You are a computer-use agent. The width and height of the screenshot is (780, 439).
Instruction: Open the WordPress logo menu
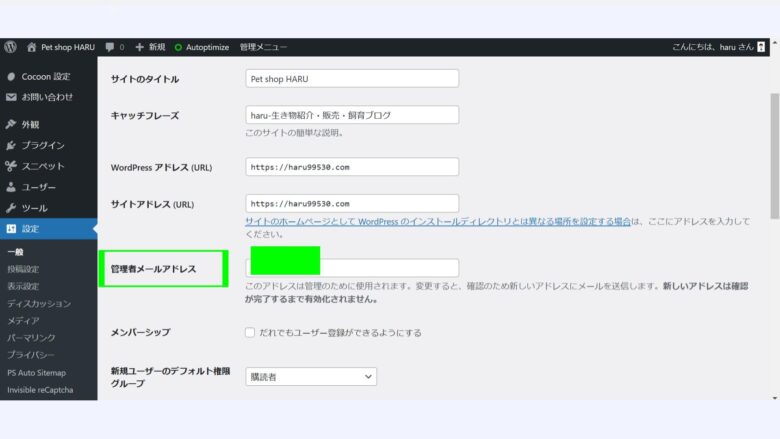coord(10,47)
